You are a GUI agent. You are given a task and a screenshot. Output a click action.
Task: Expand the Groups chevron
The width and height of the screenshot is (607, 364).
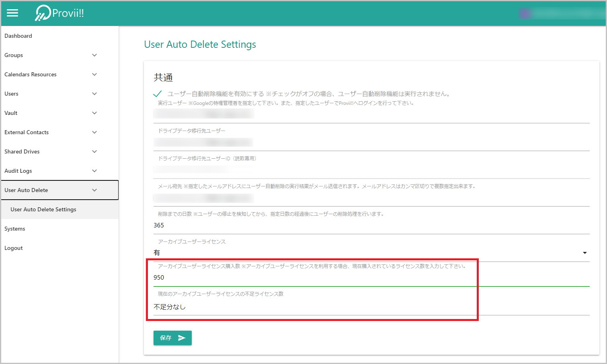pos(94,55)
